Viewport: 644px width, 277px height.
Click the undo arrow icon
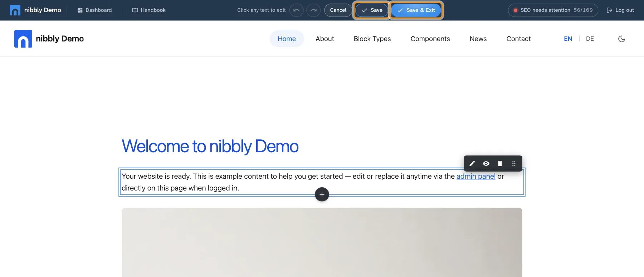(x=296, y=10)
